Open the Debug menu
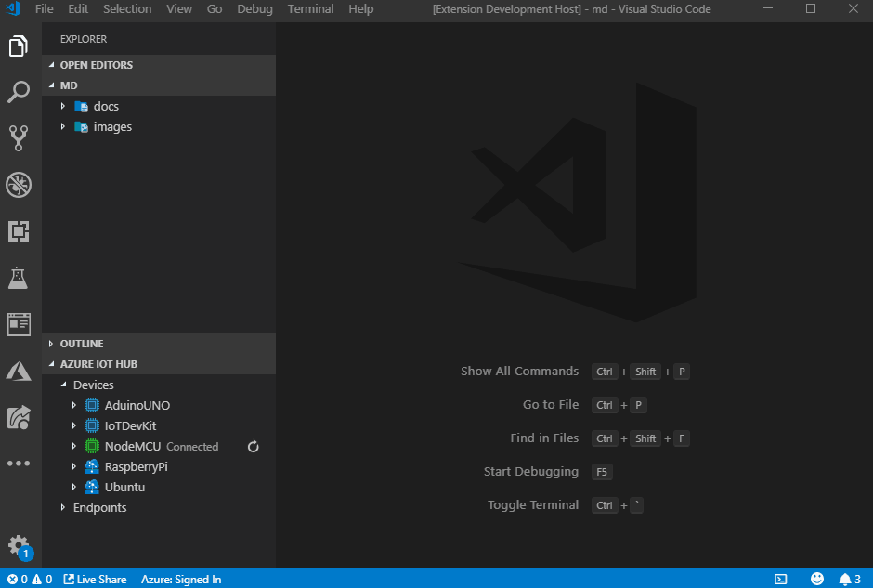The image size is (873, 588). coord(255,9)
